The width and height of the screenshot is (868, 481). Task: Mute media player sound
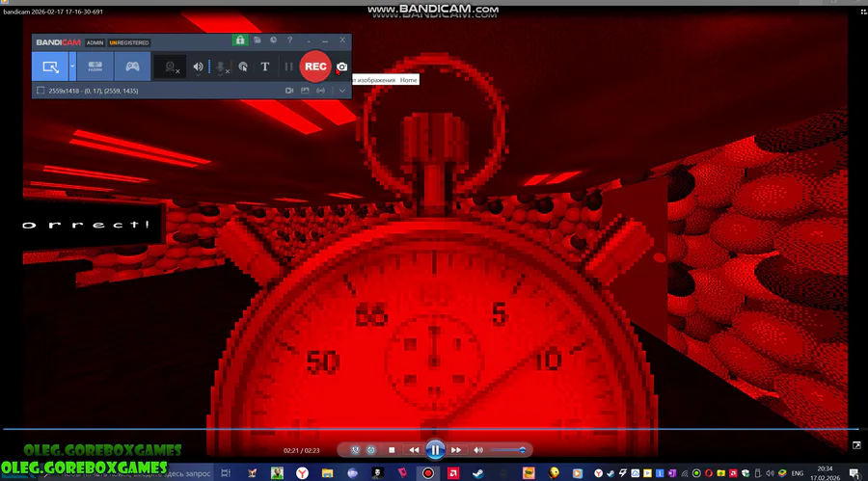tap(478, 450)
